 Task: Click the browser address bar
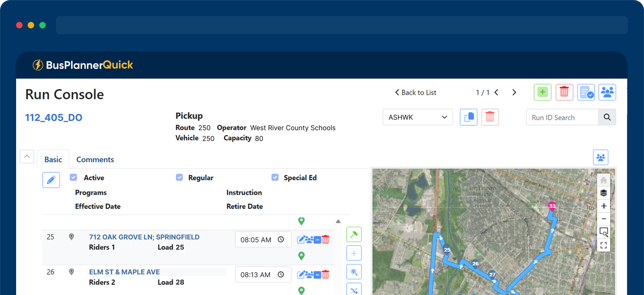[x=342, y=25]
